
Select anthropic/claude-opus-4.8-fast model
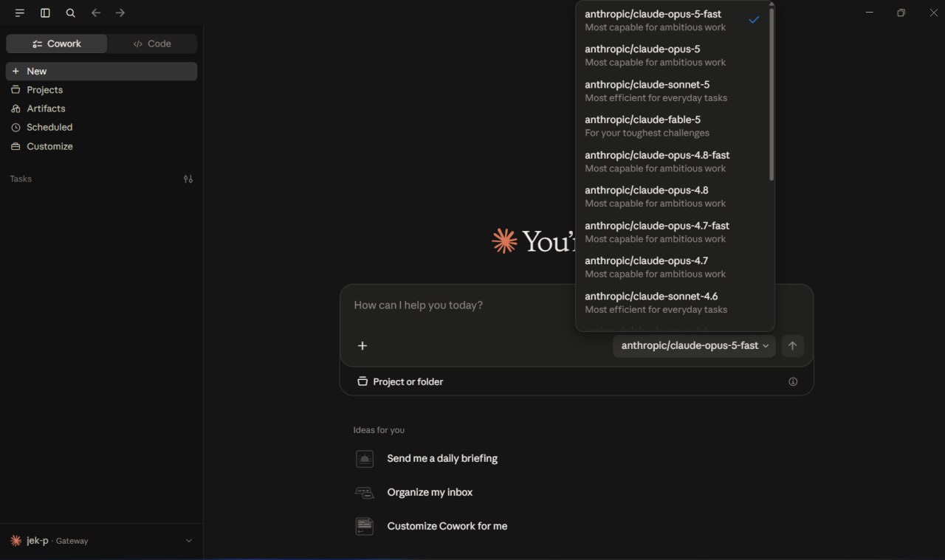(672, 162)
